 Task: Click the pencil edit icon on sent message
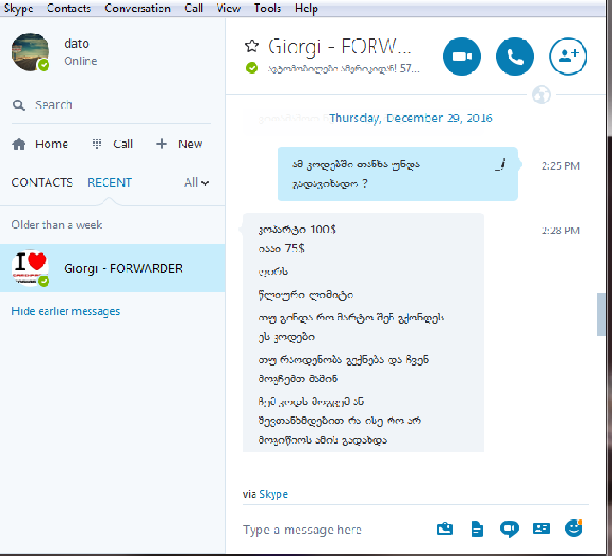[500, 164]
